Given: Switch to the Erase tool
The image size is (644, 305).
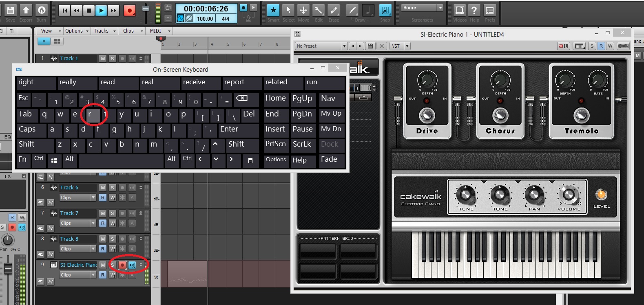Looking at the screenshot, I should coord(334,10).
